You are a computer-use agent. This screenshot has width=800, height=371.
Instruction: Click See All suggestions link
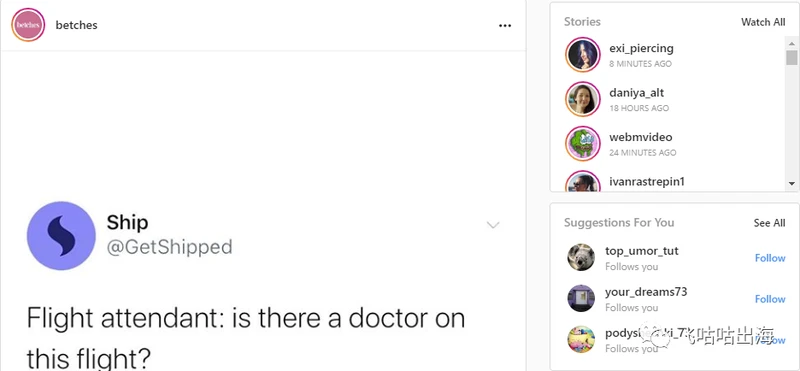point(769,223)
